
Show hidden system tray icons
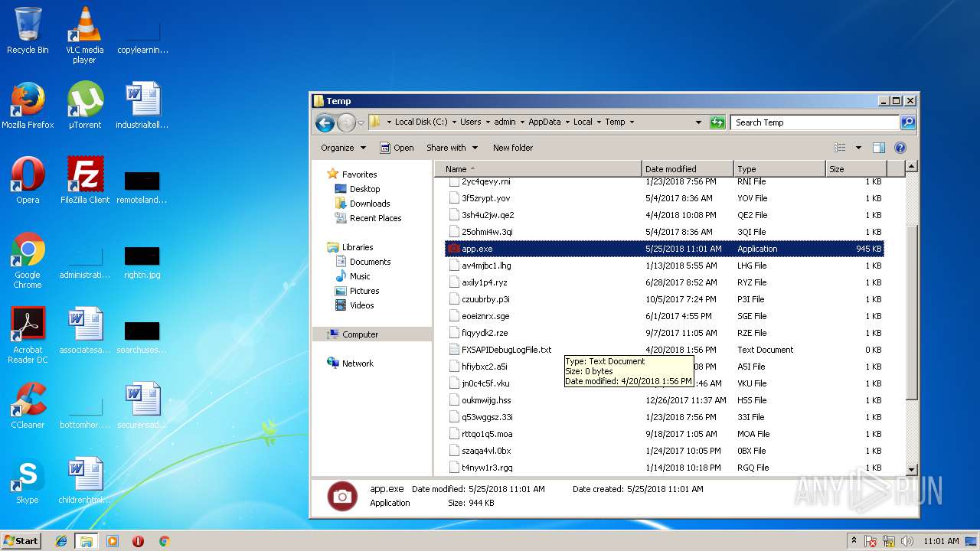[854, 540]
